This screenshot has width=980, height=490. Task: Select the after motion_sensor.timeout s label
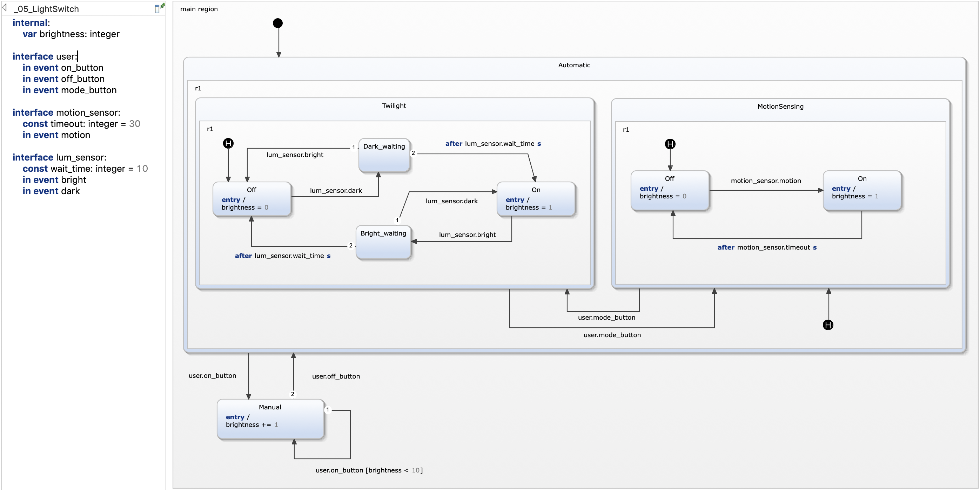coord(767,247)
